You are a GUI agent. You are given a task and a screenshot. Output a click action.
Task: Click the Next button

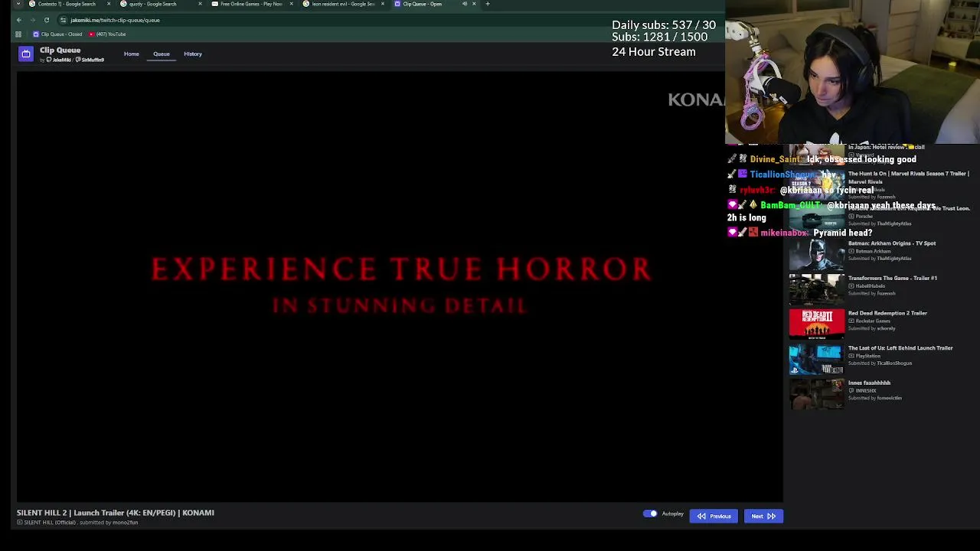pos(763,516)
